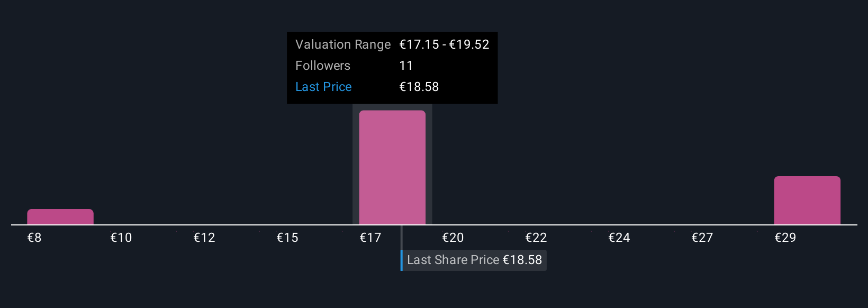Image resolution: width=868 pixels, height=308 pixels.
Task: Select the €10 axis label
Action: 121,238
